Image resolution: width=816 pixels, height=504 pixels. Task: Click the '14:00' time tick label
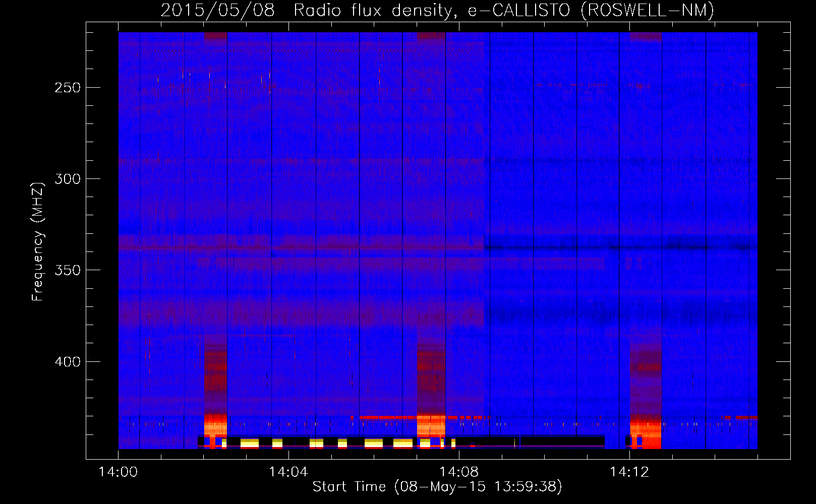coord(118,472)
